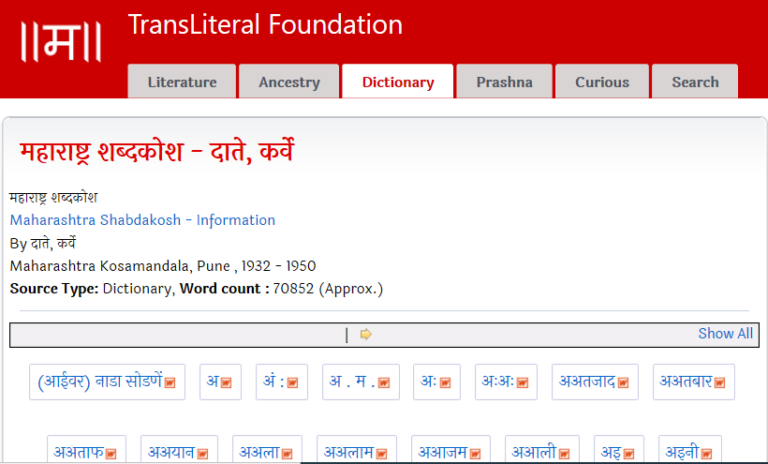
Task: Open the Search tab
Action: [x=695, y=82]
